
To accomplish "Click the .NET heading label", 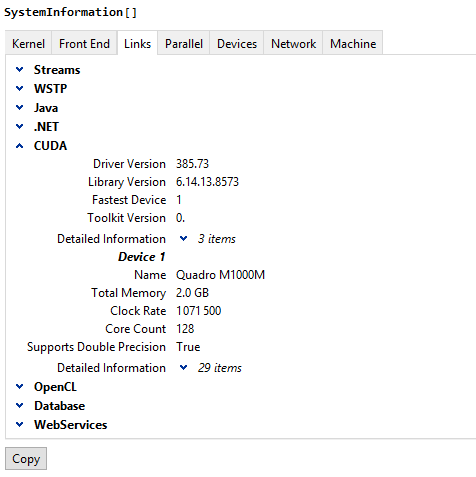I will pos(46,127).
